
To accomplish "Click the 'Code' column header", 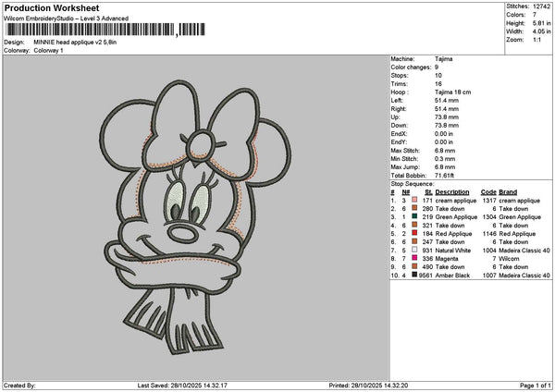I will (488, 192).
